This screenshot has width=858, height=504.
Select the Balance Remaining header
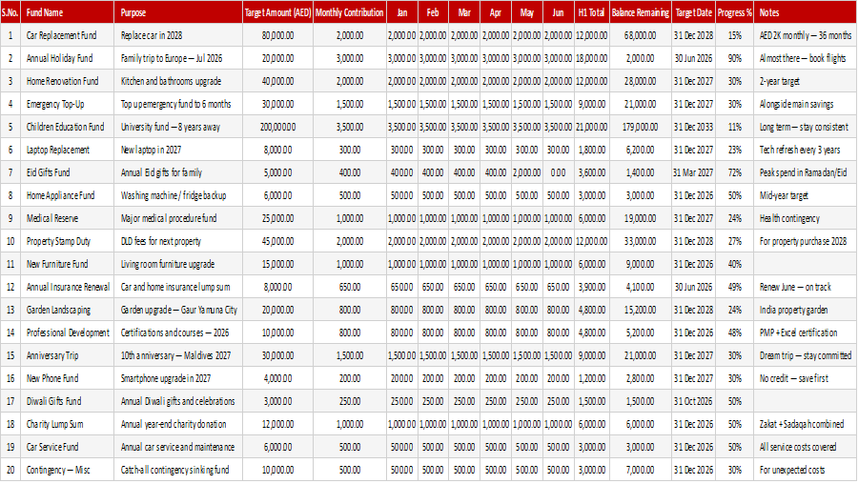[x=641, y=12]
